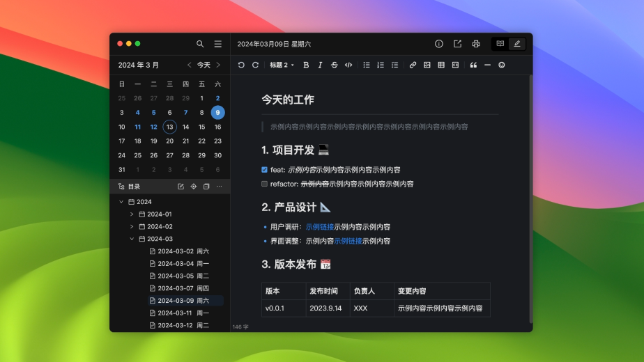Screen dimensions: 644x362
Task: Open the emoji picker in the toolbar
Action: [x=501, y=65]
